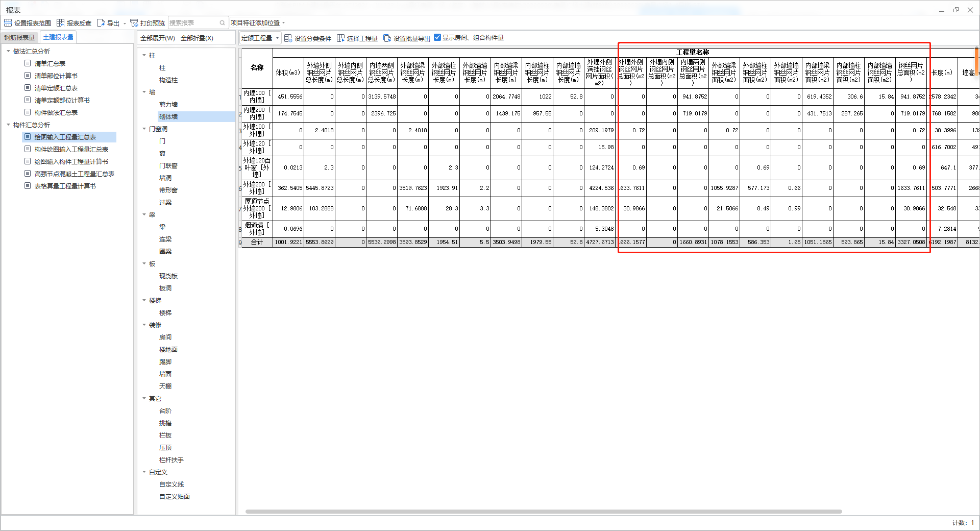Click the 烟道墙 [外墙] row name
980x531 pixels.
tap(257, 229)
